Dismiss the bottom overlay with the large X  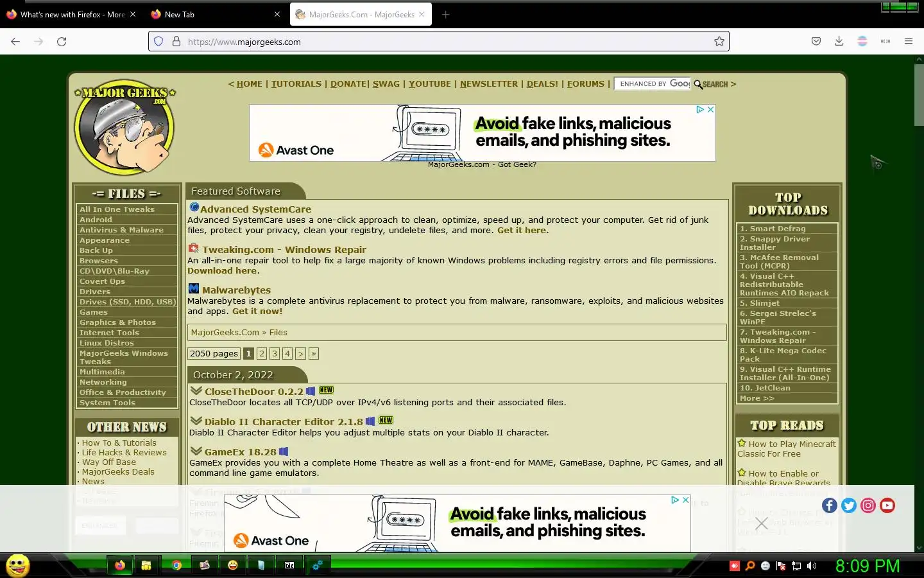point(762,523)
